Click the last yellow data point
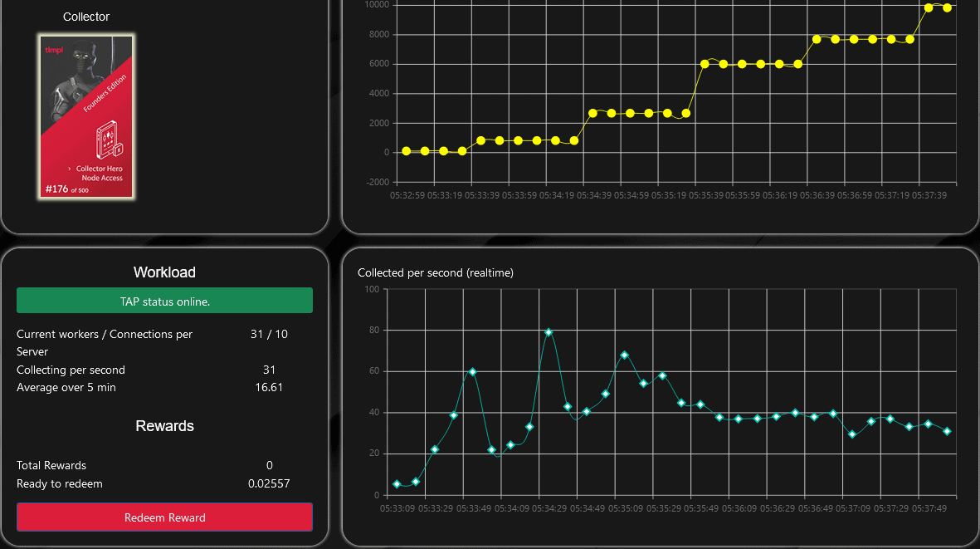Screen dimensions: 980x549 (x=947, y=7)
